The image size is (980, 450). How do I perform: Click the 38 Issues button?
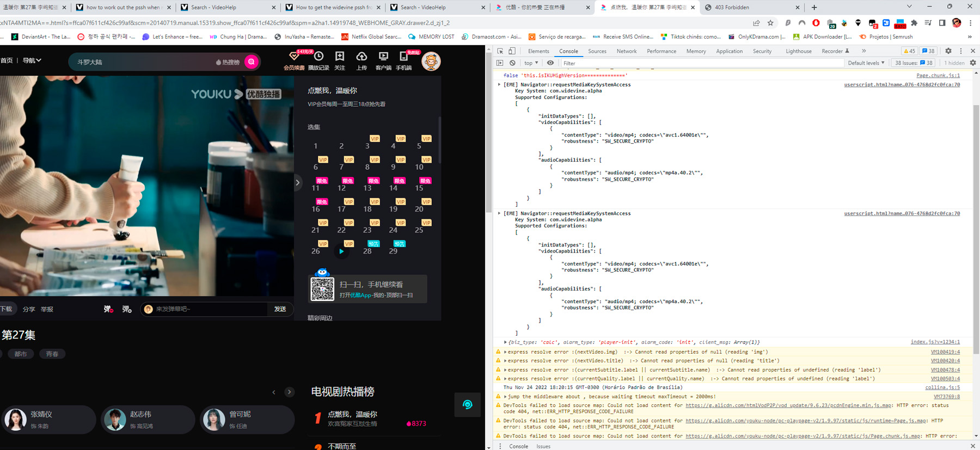[x=914, y=63]
